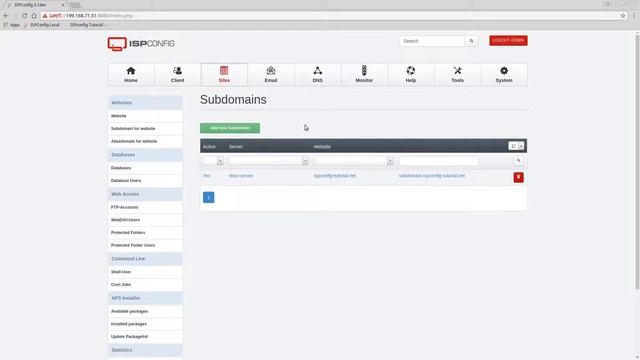
Task: Open the ISPConfig Tutorial bookmark
Action: pos(86,25)
